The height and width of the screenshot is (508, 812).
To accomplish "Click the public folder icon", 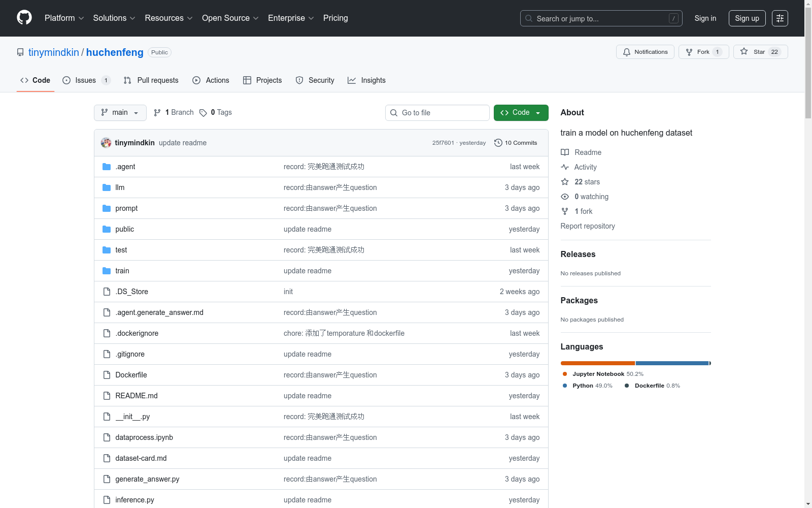I will pyautogui.click(x=107, y=229).
